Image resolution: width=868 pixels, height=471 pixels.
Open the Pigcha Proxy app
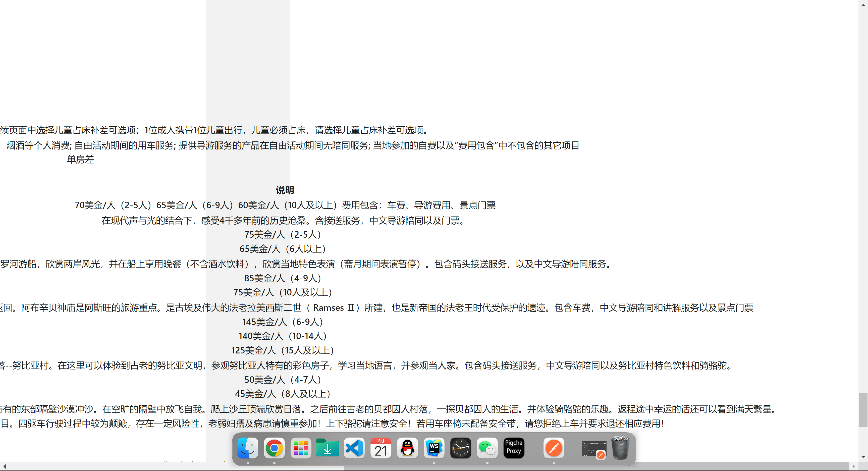pyautogui.click(x=514, y=448)
